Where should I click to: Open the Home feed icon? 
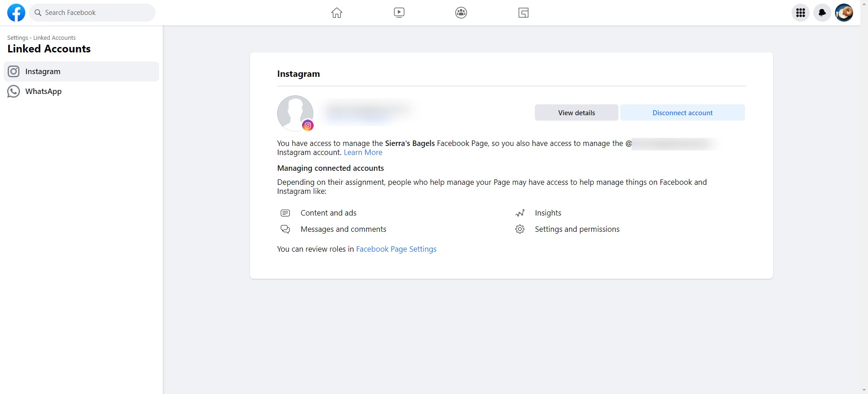[337, 13]
